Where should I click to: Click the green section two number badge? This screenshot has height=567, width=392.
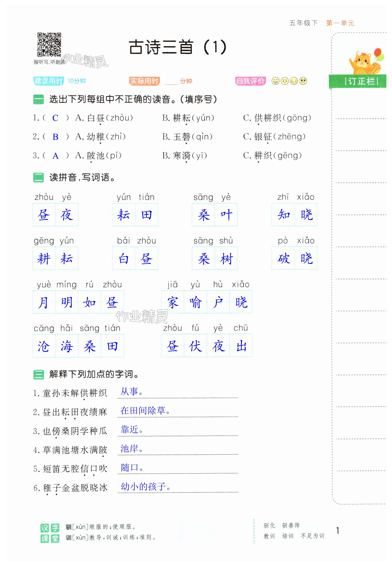tap(39, 177)
